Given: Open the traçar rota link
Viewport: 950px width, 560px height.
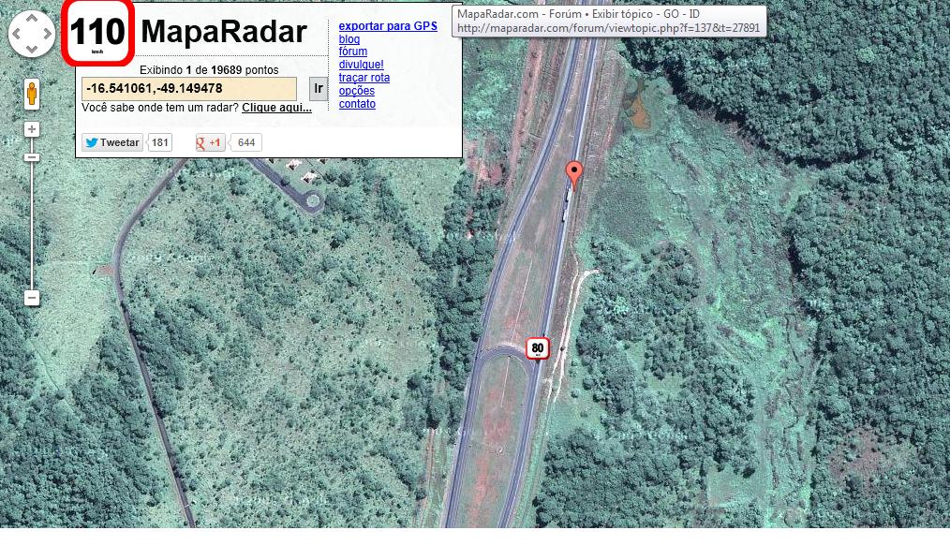Looking at the screenshot, I should point(364,78).
